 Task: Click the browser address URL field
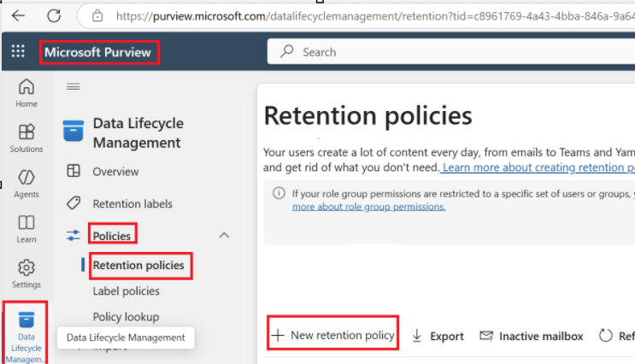375,16
